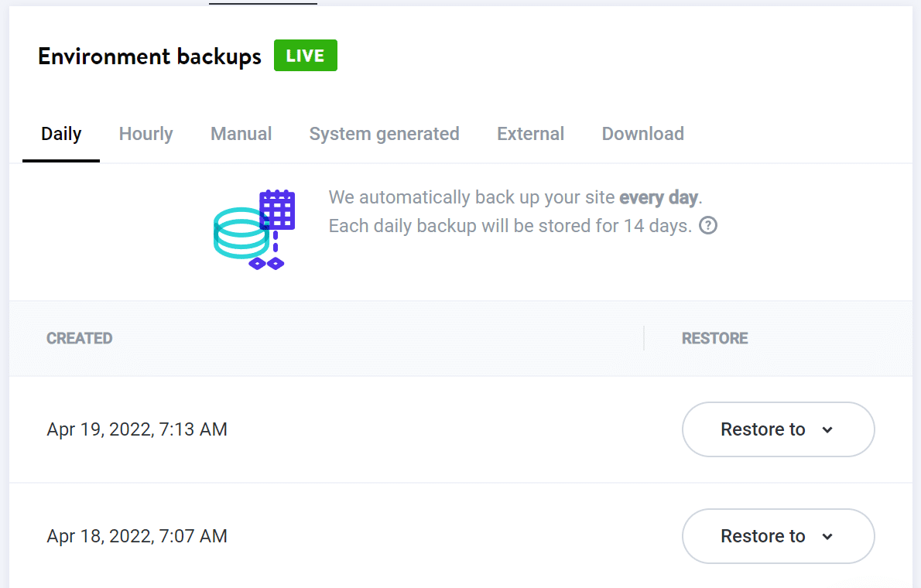Click the Restore to button for the Apr 19 backup
Image resolution: width=921 pixels, height=588 pixels.
point(778,429)
